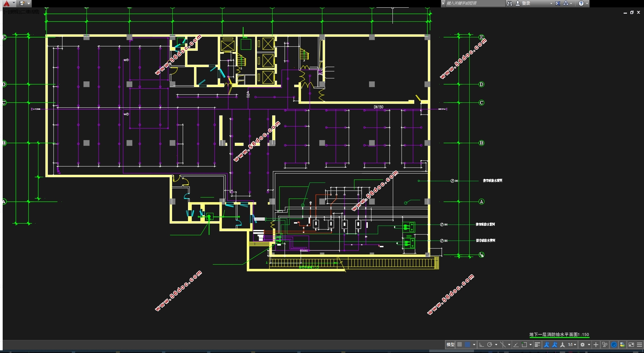This screenshot has height=353, width=644.
Task: Toggle the grid display in status bar
Action: 460,345
